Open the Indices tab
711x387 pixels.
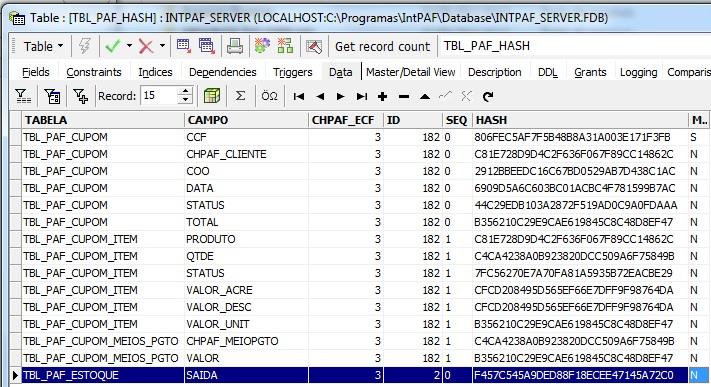pos(155,72)
